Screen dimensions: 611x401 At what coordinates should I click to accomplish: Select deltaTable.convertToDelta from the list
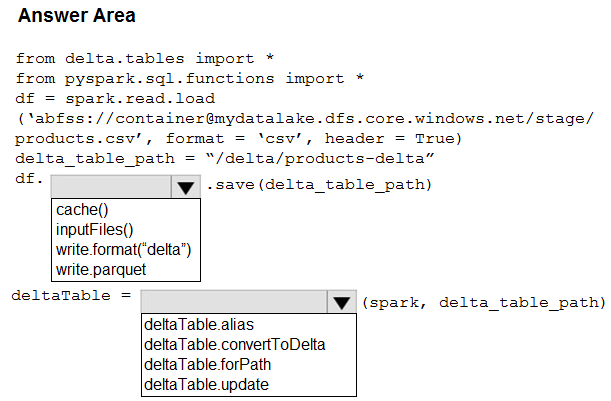pyautogui.click(x=235, y=344)
